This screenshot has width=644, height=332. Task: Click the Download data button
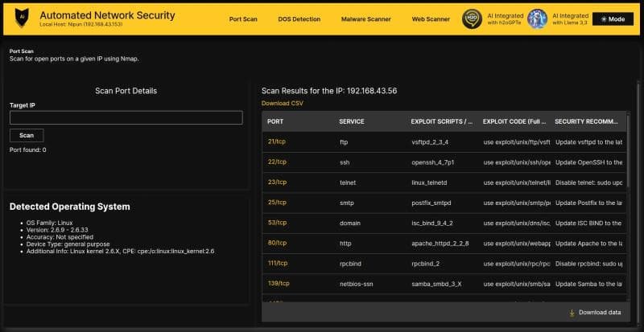[595, 313]
